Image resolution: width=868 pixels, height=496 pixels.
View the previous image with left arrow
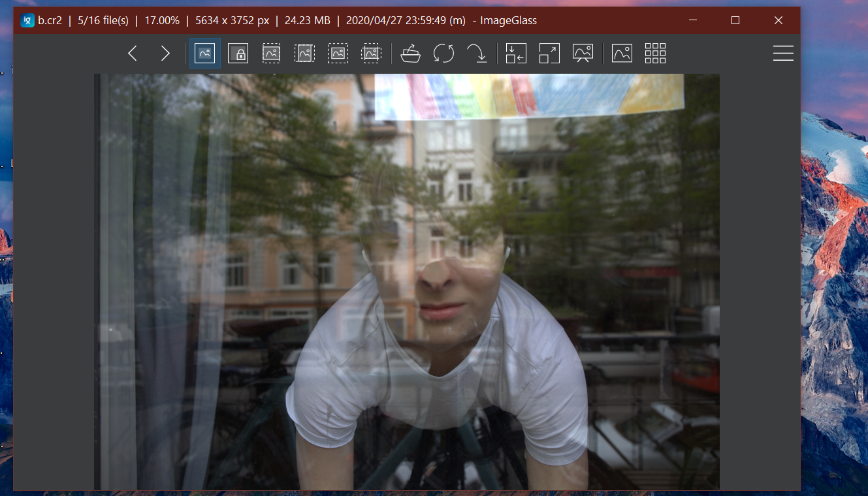point(133,54)
